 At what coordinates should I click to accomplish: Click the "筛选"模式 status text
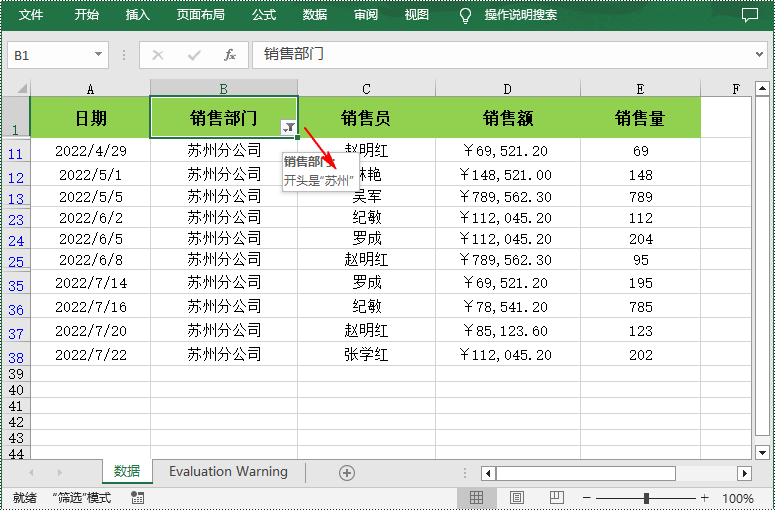click(82, 498)
